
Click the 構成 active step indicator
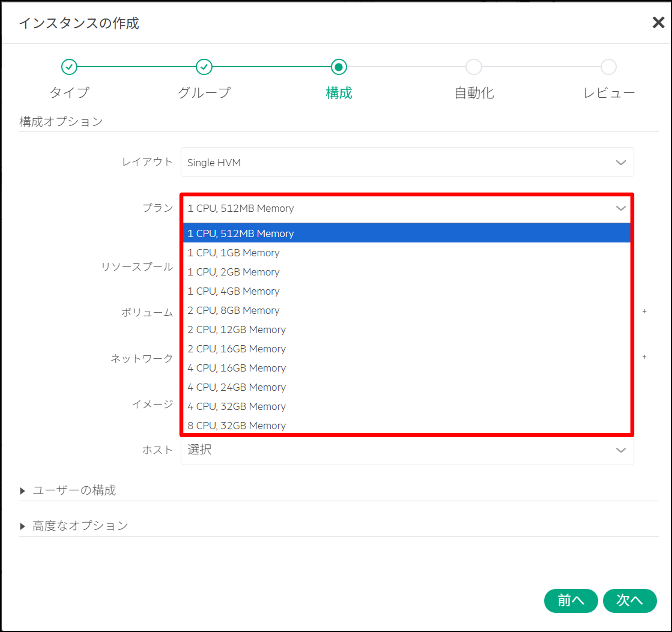(339, 67)
